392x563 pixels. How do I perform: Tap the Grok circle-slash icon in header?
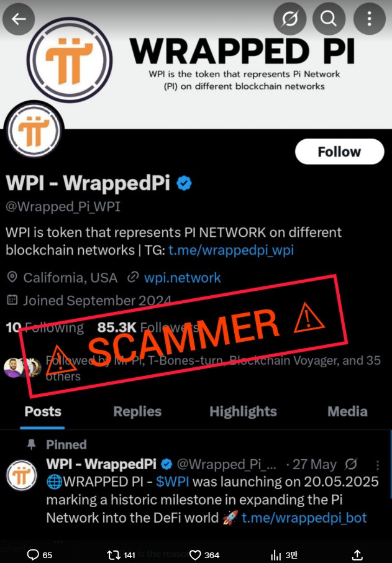289,19
